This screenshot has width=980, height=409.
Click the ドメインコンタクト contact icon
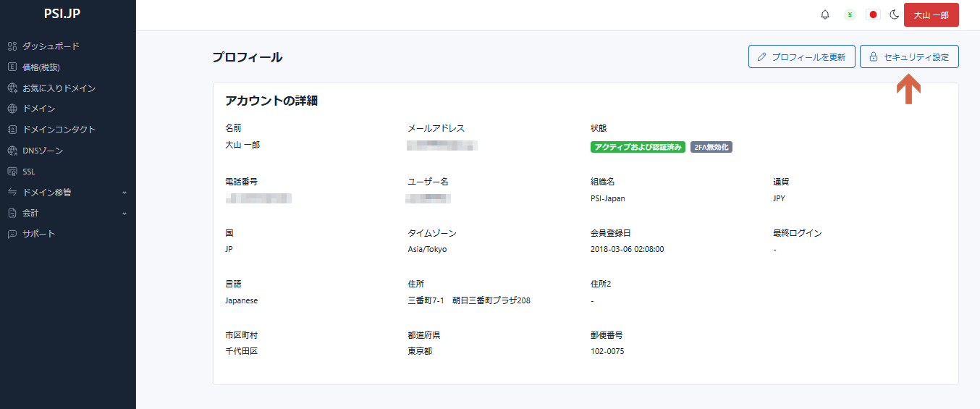(x=12, y=130)
